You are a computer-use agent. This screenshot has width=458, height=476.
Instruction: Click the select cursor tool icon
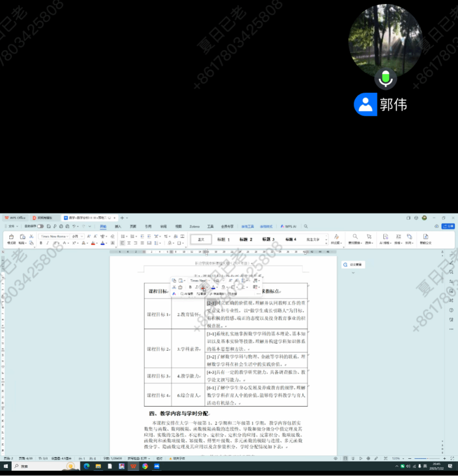click(369, 237)
